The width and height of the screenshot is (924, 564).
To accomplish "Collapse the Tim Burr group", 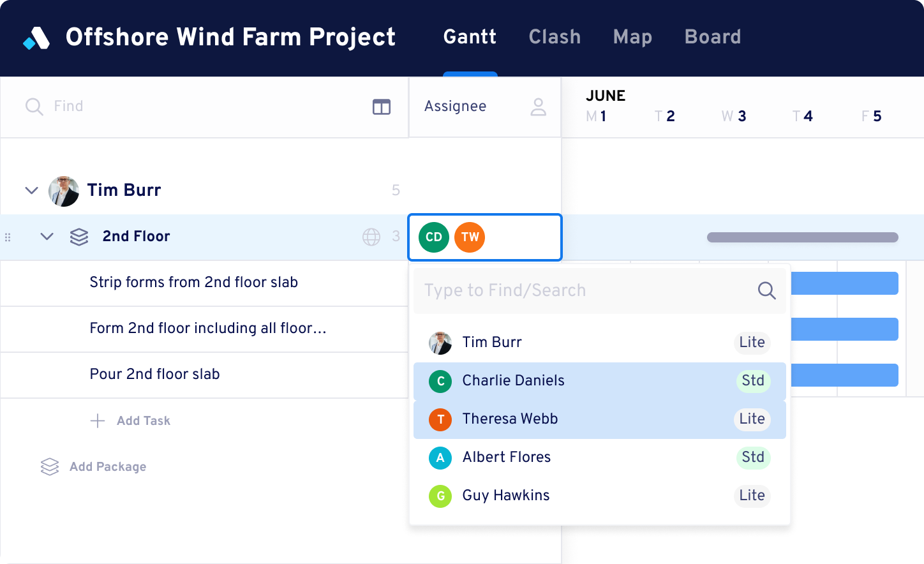I will pyautogui.click(x=31, y=190).
